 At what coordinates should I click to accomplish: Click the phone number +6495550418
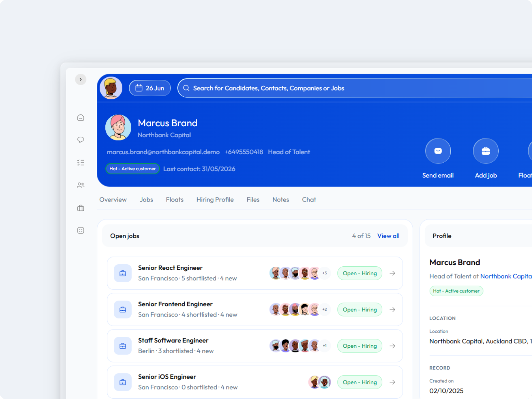tap(244, 152)
